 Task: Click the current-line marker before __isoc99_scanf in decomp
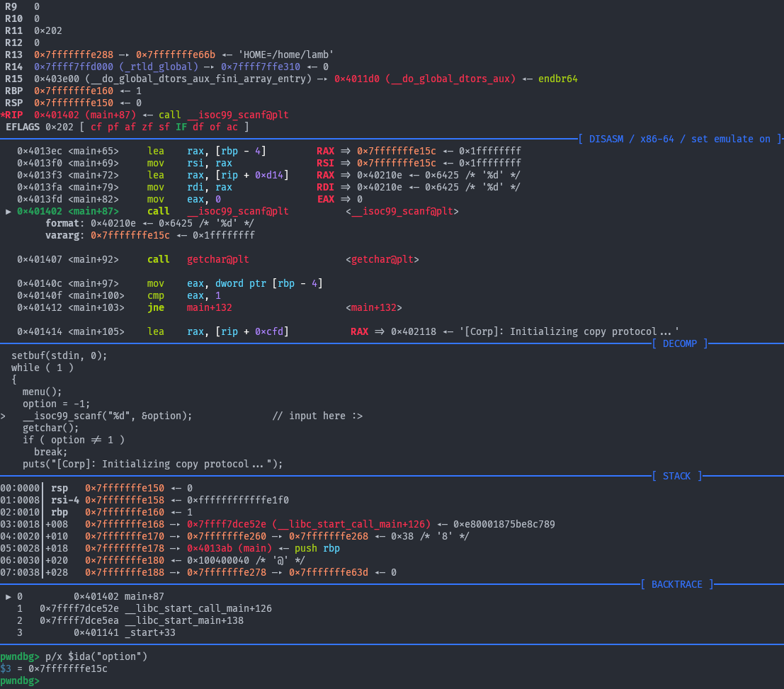pos(4,416)
